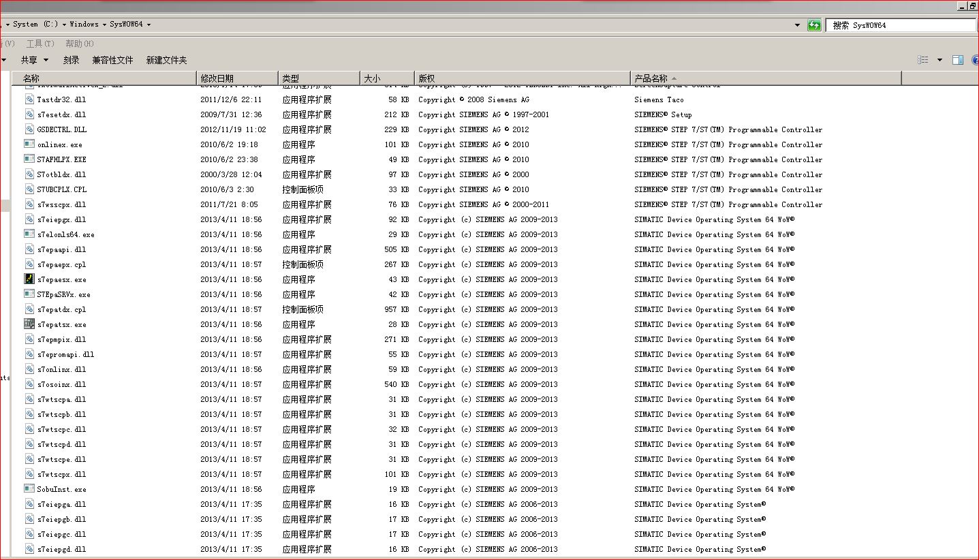Select the S7UBCPLX.CPL control panel icon
Image resolution: width=979 pixels, height=560 pixels.
[x=29, y=189]
